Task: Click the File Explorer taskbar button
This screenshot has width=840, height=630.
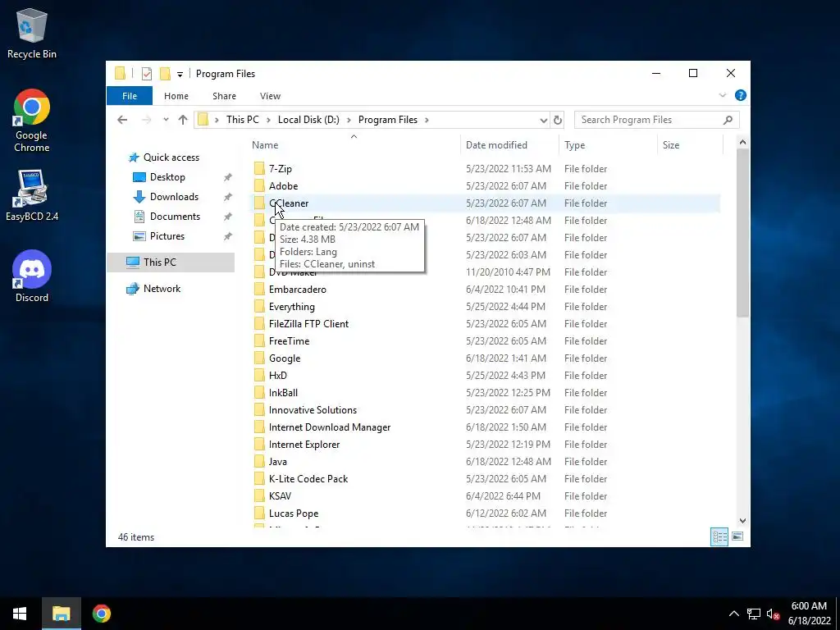Action: 61,614
